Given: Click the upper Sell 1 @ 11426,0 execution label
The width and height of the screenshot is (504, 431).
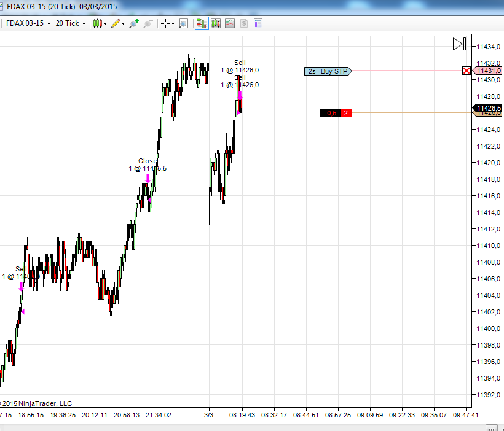Looking at the screenshot, I should click(240, 66).
